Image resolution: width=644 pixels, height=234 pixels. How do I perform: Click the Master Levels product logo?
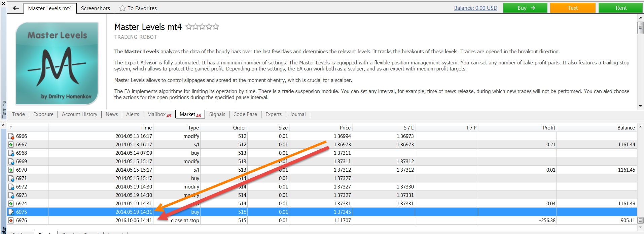pos(57,63)
